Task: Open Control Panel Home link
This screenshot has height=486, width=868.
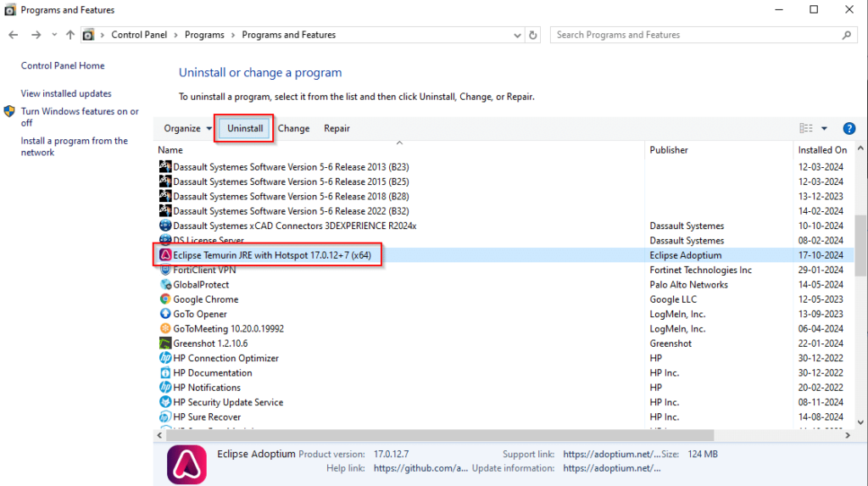Action: (x=63, y=65)
